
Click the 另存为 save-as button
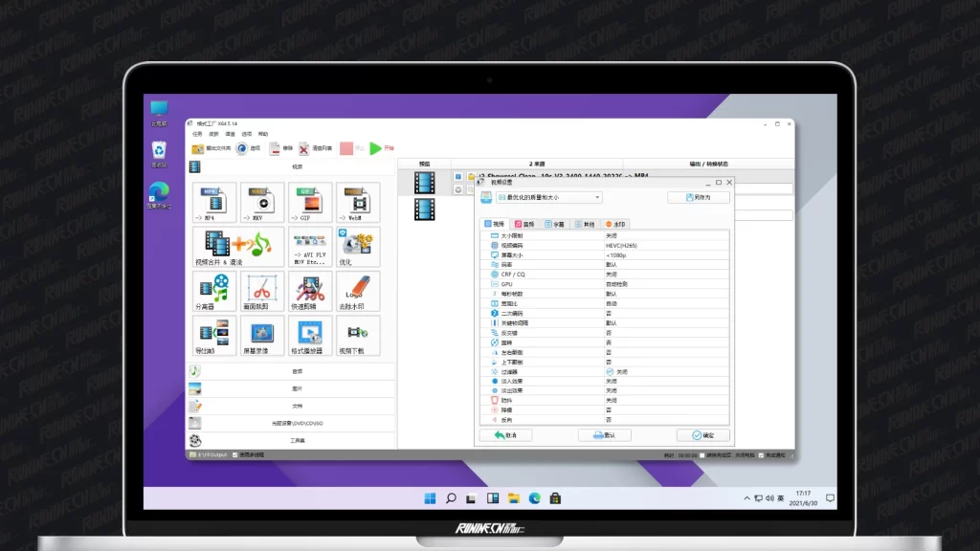pyautogui.click(x=698, y=197)
